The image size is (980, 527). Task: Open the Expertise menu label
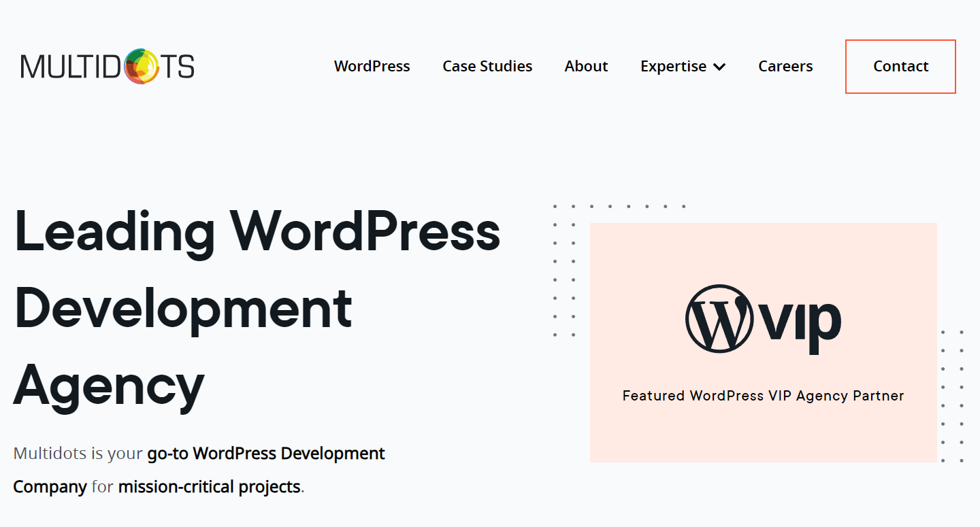(673, 66)
